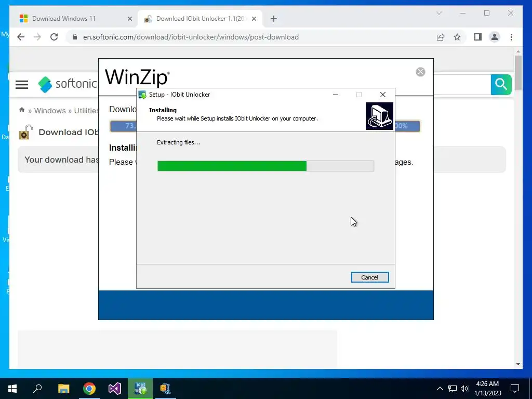Screen dimensions: 532x399
Task: Close the IObit Unlocker setup window
Action: pyautogui.click(x=383, y=95)
